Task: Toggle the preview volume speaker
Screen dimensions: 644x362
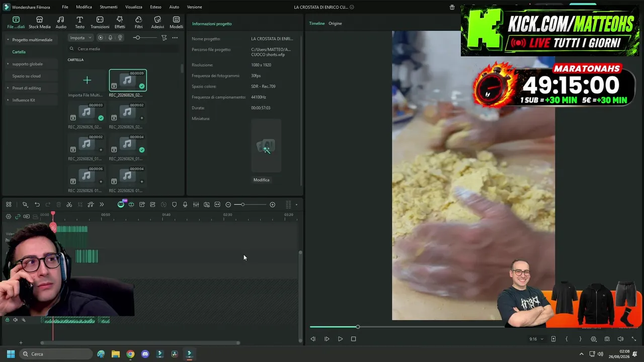Action: (x=620, y=339)
